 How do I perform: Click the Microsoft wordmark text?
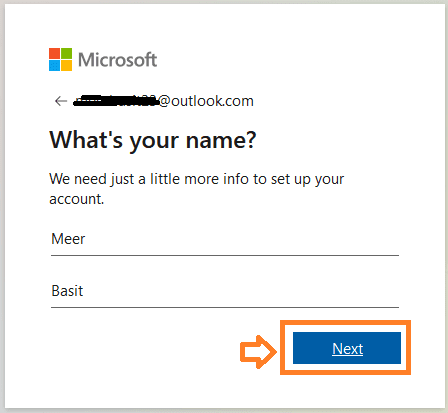(117, 60)
